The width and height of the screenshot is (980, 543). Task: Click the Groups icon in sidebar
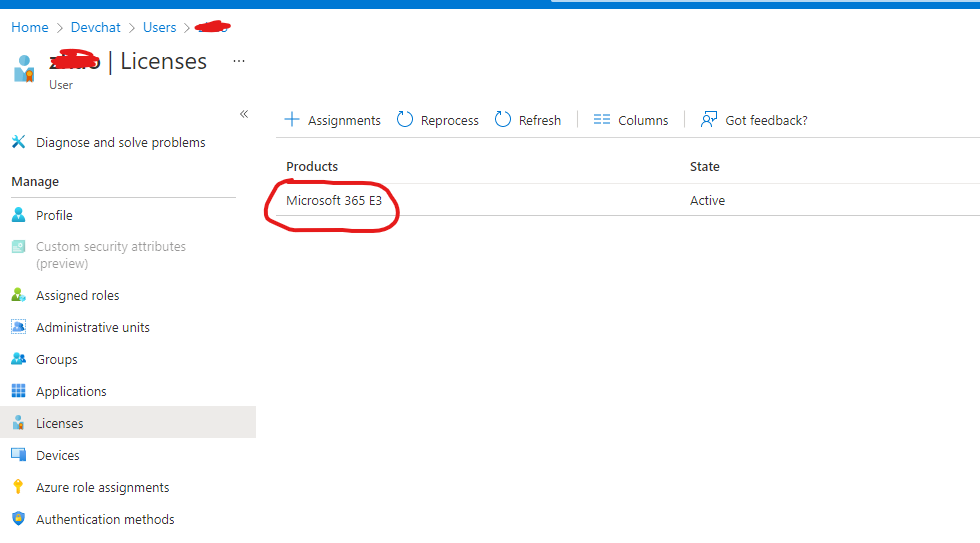coord(19,359)
